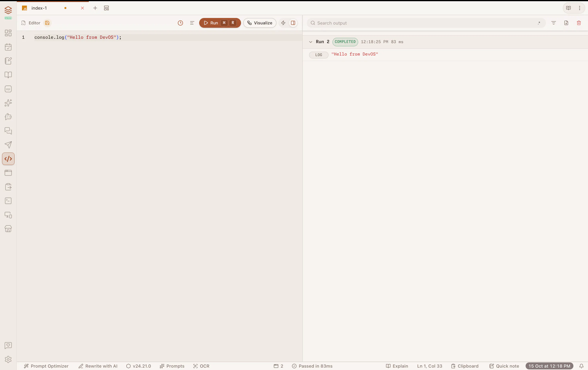This screenshot has width=588, height=370.
Task: Clear output with red trash icon
Action: pos(579,23)
